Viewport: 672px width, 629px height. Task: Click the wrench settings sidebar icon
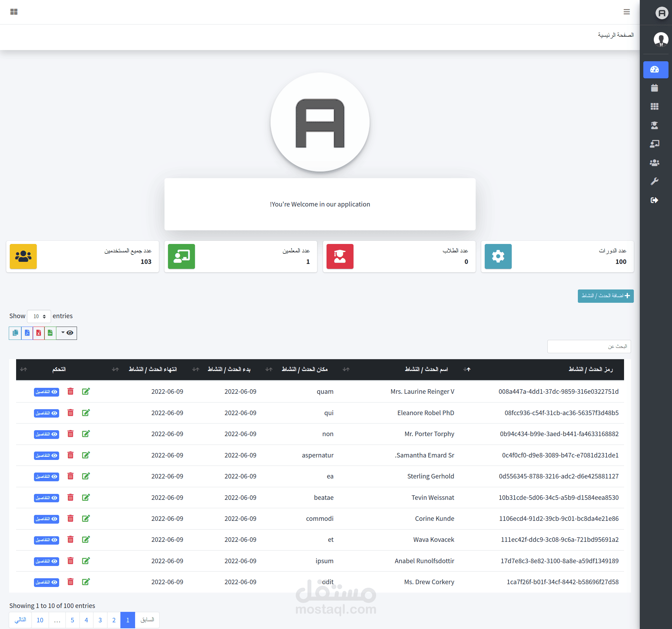point(654,181)
